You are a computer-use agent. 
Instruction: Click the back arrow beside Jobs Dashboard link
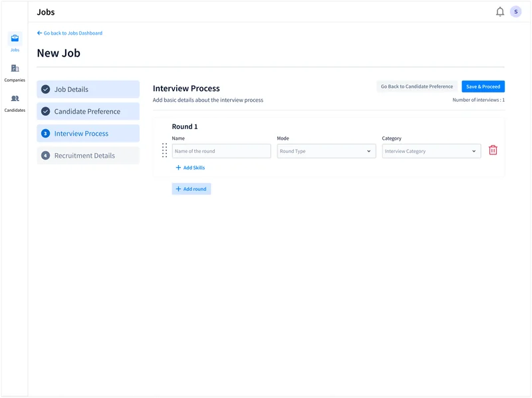[39, 33]
